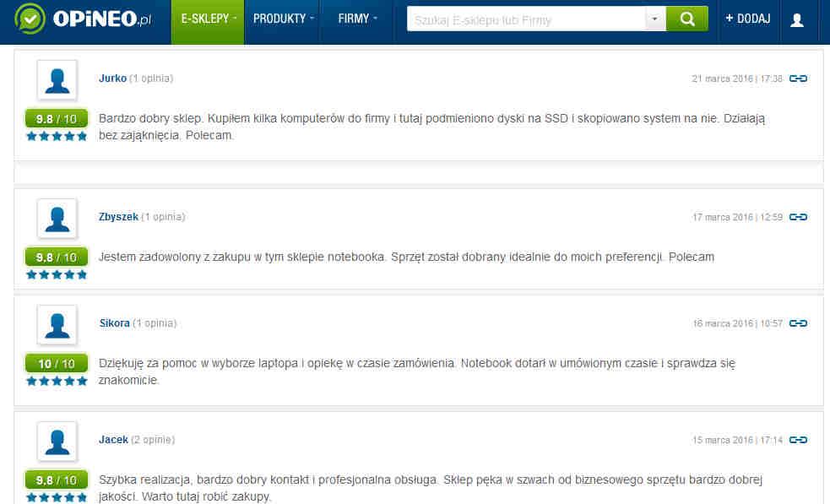This screenshot has height=504, width=830.
Task: Click date '21 marca 2016 | 17:38'
Action: pyautogui.click(x=737, y=79)
